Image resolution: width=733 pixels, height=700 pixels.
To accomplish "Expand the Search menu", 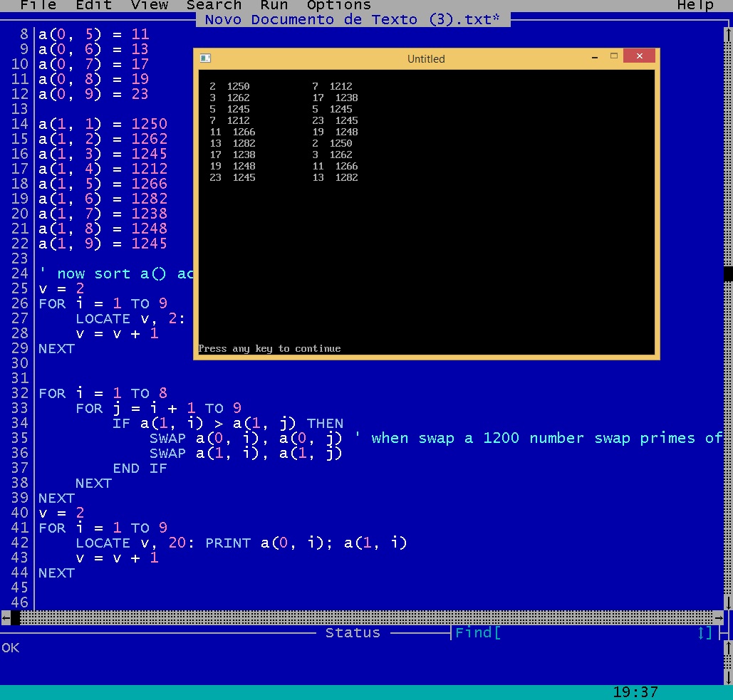I will [214, 6].
